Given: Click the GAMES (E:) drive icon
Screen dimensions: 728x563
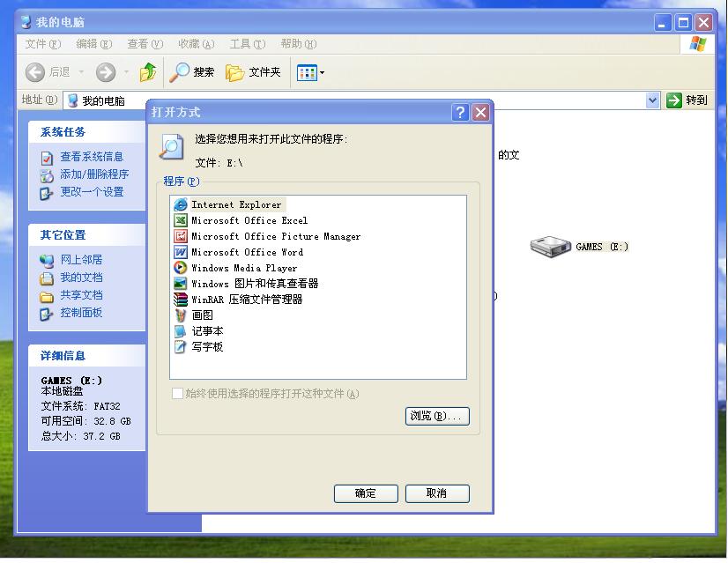Looking at the screenshot, I should (x=551, y=246).
